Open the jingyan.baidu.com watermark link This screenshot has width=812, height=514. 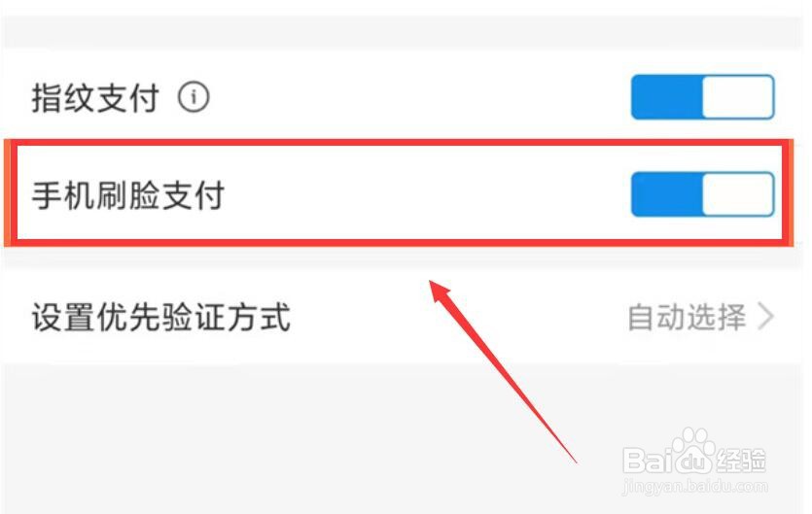695,487
